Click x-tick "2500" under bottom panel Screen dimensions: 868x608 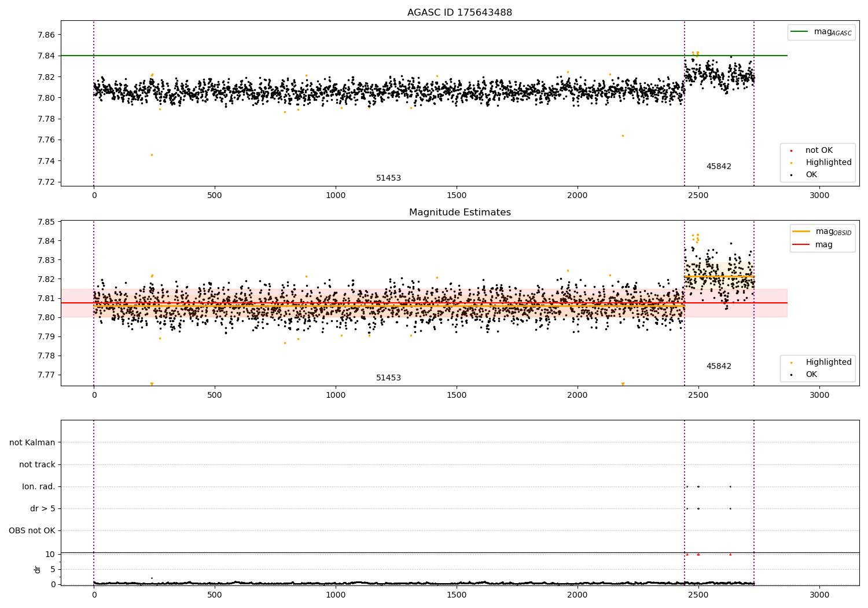pyautogui.click(x=698, y=595)
